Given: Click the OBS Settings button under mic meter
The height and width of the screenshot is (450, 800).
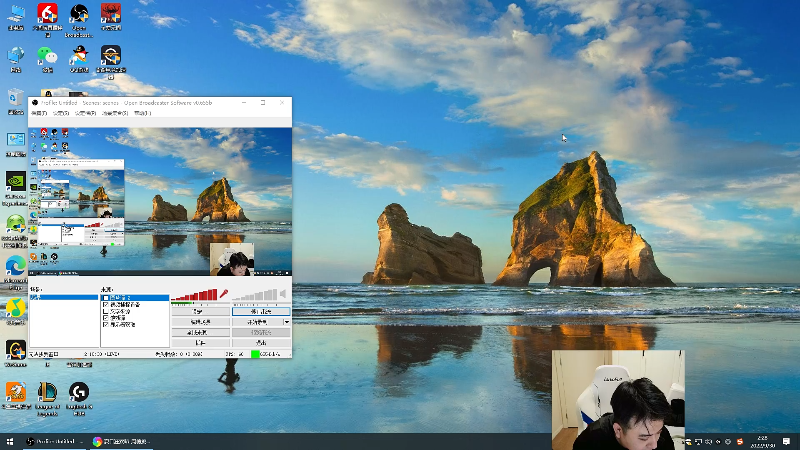Looking at the screenshot, I should coord(201,311).
